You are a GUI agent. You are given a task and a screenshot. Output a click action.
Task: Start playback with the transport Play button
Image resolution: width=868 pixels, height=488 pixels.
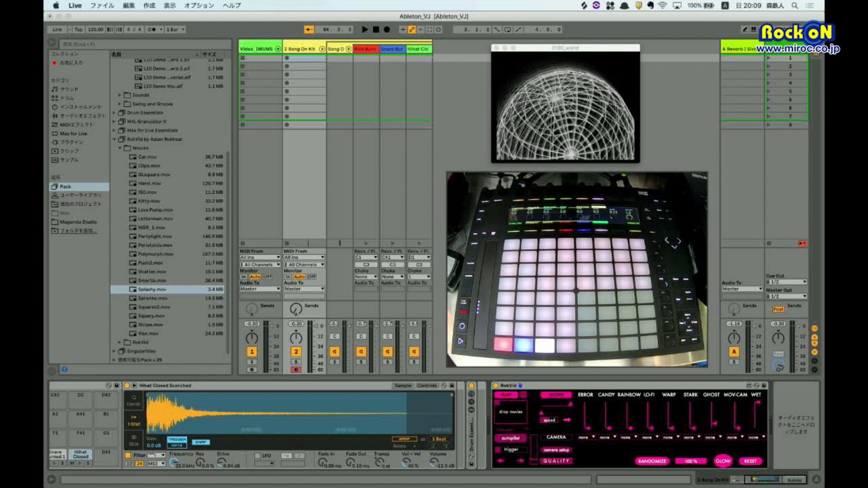pos(365,29)
